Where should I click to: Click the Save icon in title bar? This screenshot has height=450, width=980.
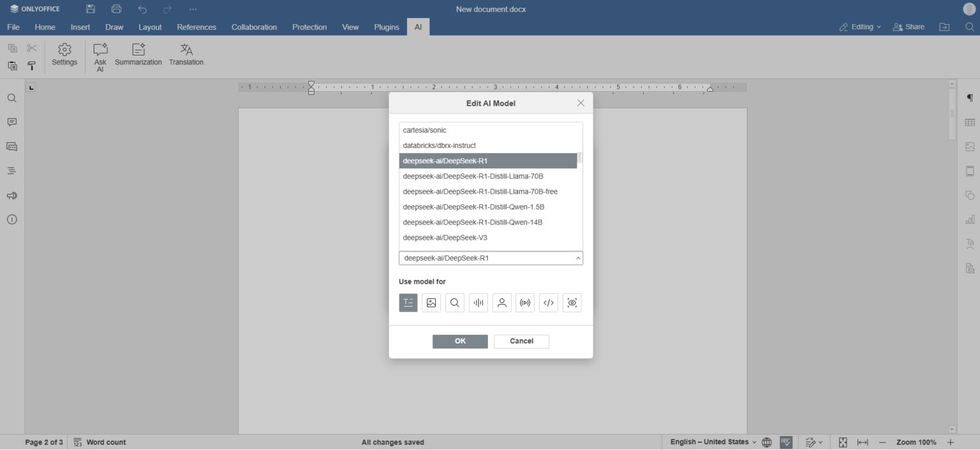tap(91, 9)
